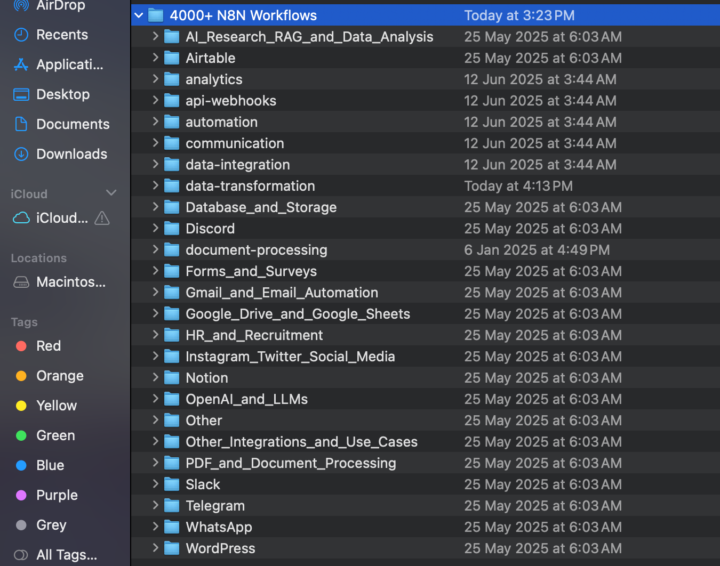
Task: Click the Macintosh HD disk icon
Action: pyautogui.click(x=20, y=282)
